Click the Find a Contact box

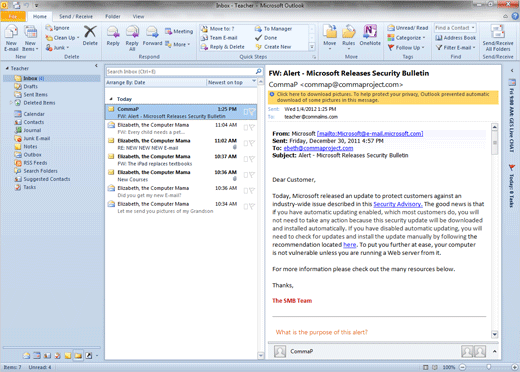click(x=455, y=28)
